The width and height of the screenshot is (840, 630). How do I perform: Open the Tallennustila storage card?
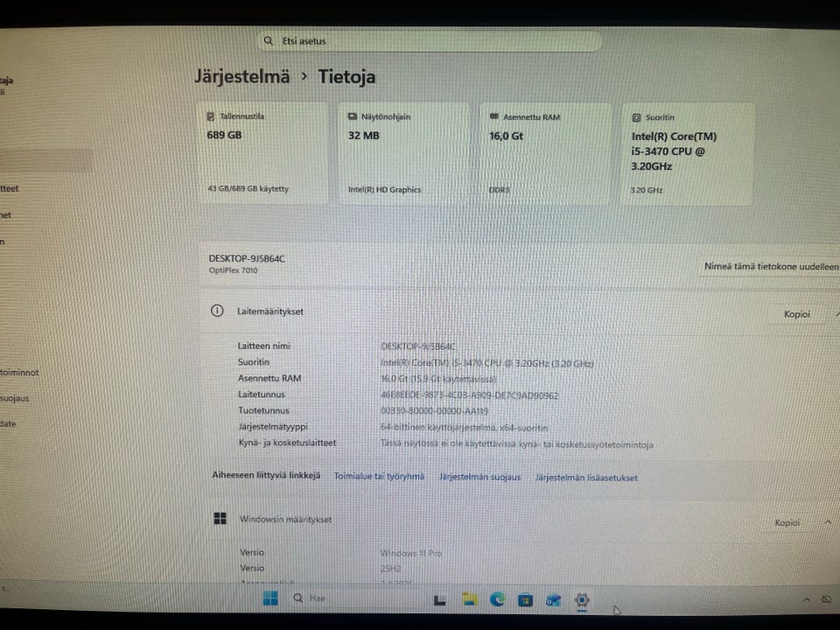(262, 152)
